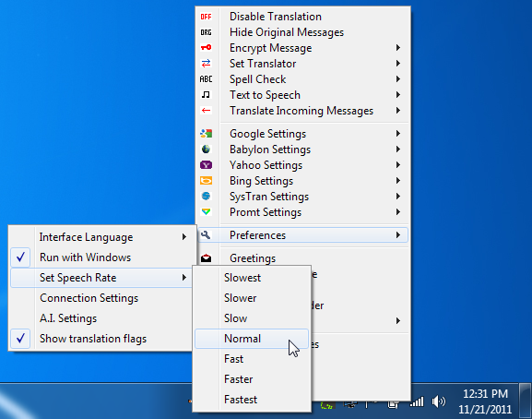Click the Show Desktop strip beside the clock
Viewport: 532px width, 419px height.
point(526,401)
